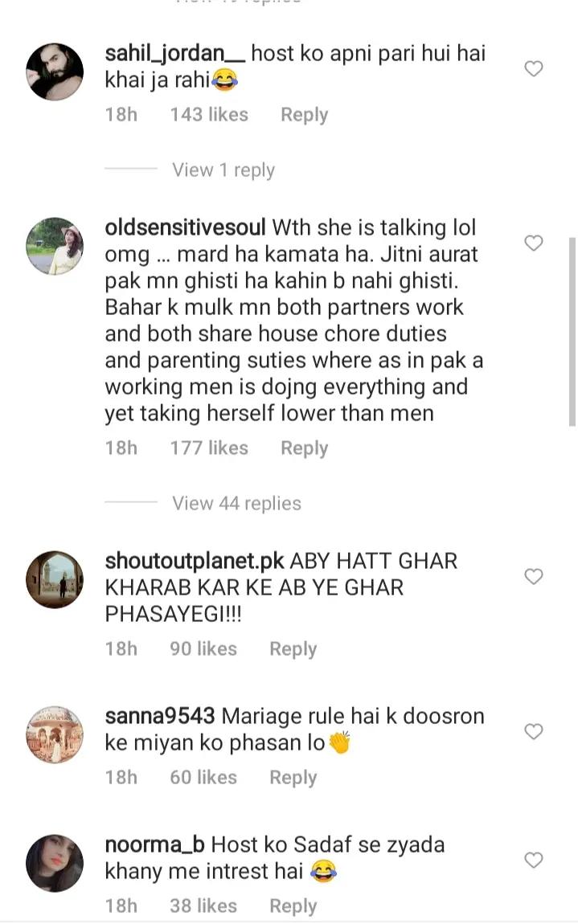Open oldsensitivesoul's profile picture

(55, 247)
